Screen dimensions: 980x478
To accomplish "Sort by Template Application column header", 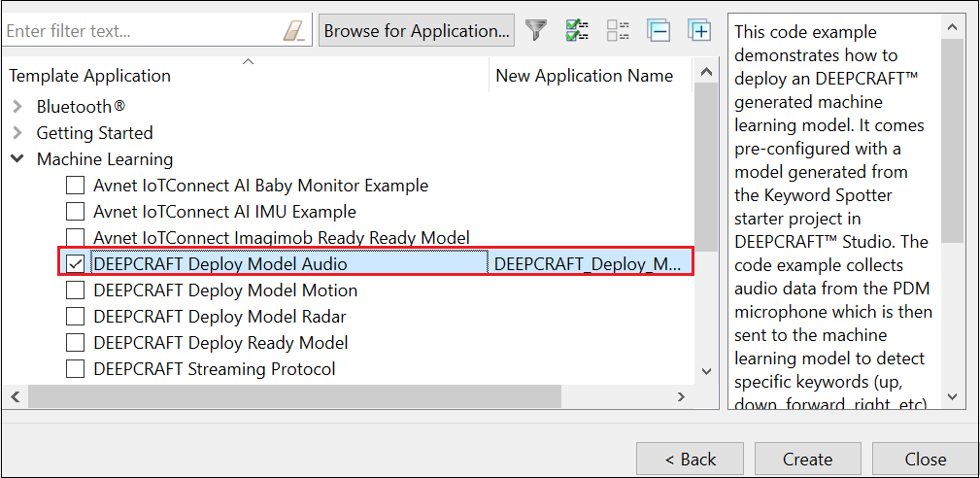I will tap(245, 76).
